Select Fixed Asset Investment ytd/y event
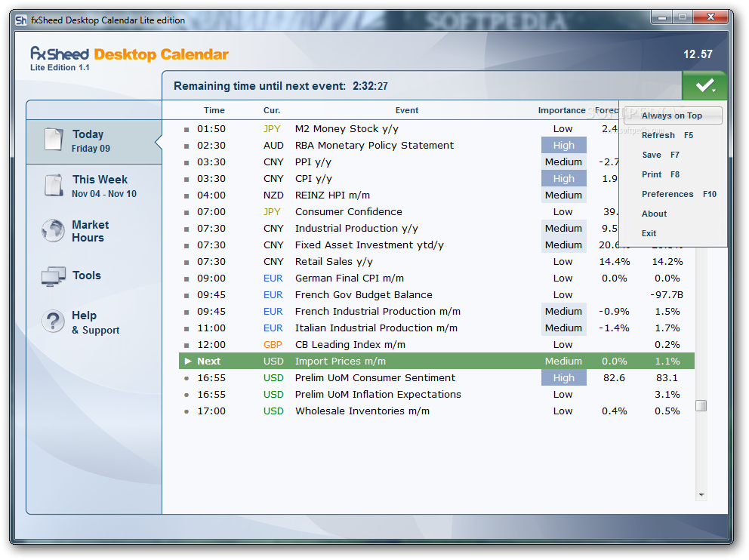Viewport: 749px width, 560px height. (369, 245)
